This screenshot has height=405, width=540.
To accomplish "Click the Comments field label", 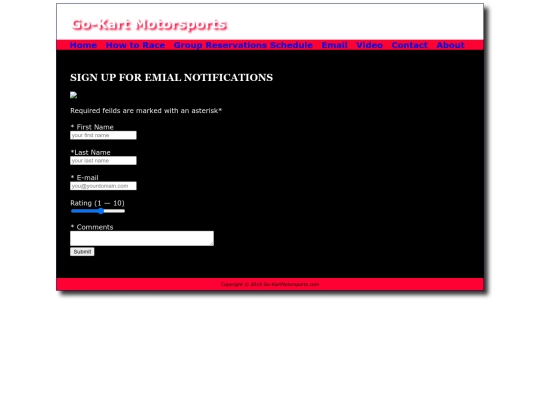I will point(92,227).
